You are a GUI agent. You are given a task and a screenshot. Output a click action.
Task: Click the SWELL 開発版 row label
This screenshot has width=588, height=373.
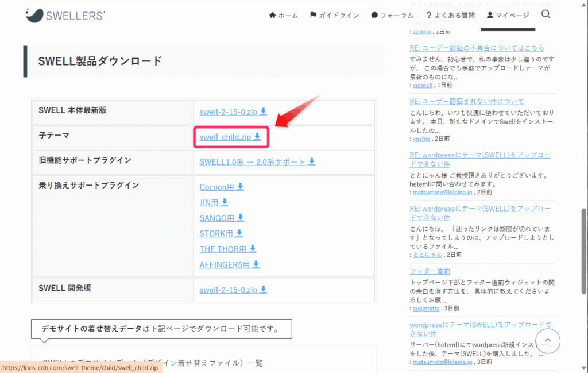pos(65,288)
